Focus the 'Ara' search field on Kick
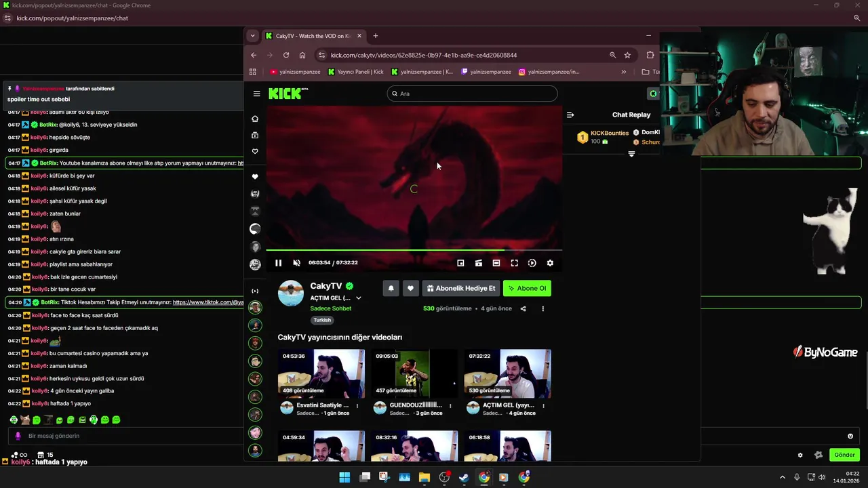The width and height of the screenshot is (868, 488). coord(472,94)
